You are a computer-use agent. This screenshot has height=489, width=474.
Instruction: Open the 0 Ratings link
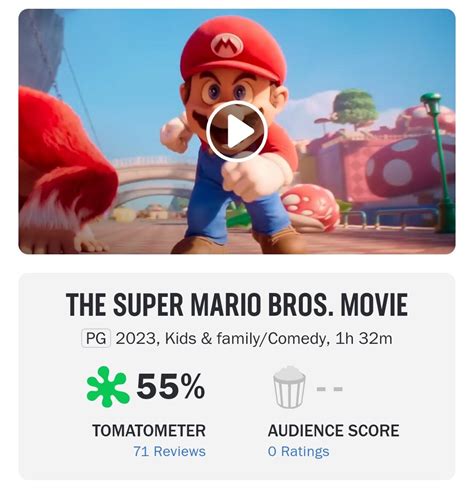[298, 451]
